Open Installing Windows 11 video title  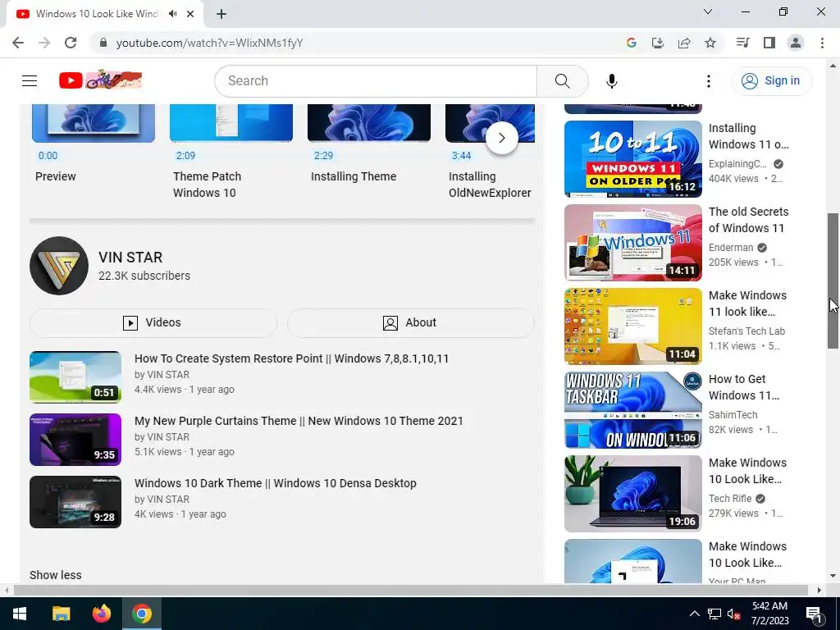click(748, 136)
